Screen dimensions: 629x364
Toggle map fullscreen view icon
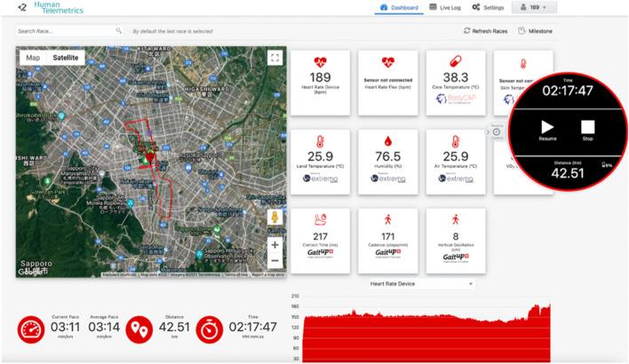click(275, 58)
